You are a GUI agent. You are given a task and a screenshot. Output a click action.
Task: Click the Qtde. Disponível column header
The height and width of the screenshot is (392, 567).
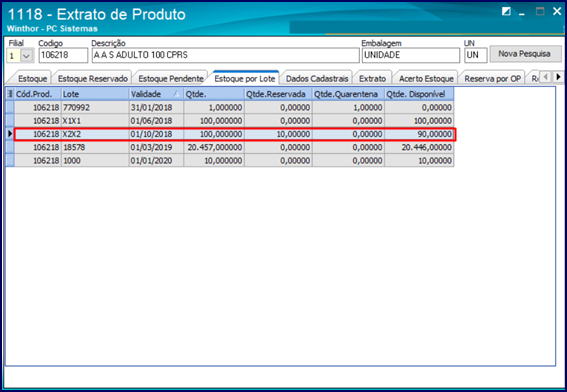[x=419, y=94]
